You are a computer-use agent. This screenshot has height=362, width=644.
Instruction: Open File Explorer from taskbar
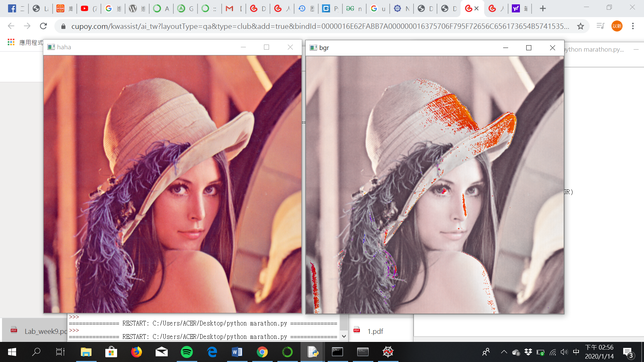(86, 352)
